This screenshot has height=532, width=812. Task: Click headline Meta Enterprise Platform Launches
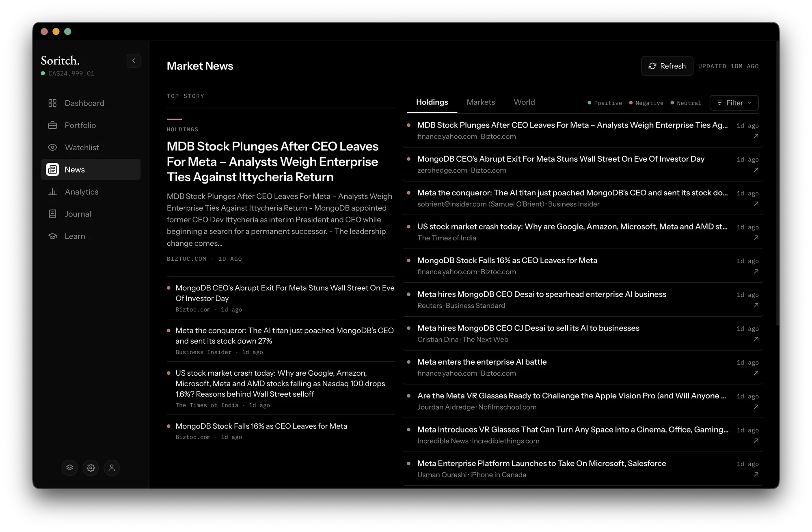[542, 463]
